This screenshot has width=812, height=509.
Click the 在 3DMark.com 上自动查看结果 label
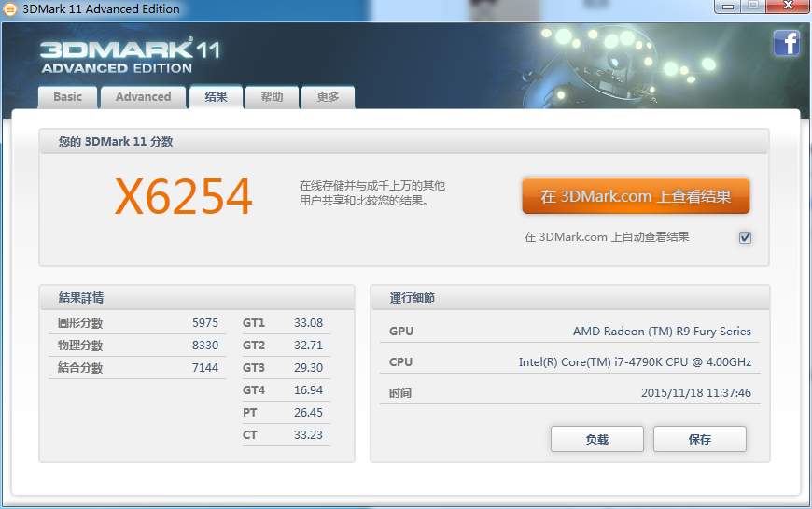tap(607, 237)
